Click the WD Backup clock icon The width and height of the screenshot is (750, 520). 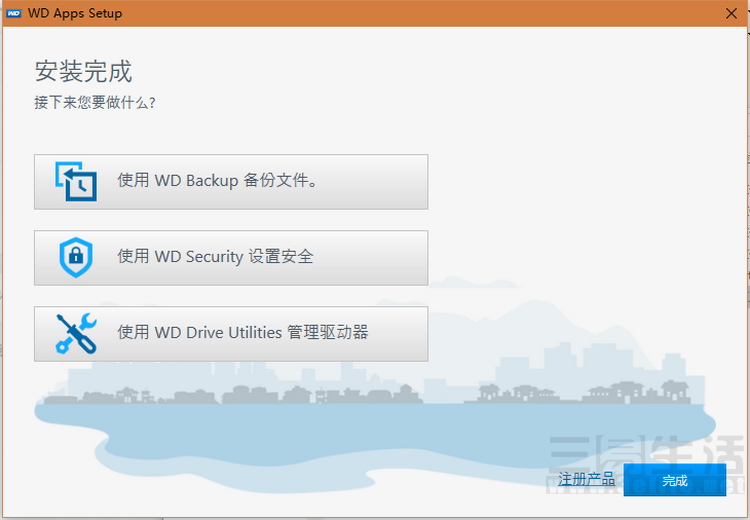click(76, 181)
